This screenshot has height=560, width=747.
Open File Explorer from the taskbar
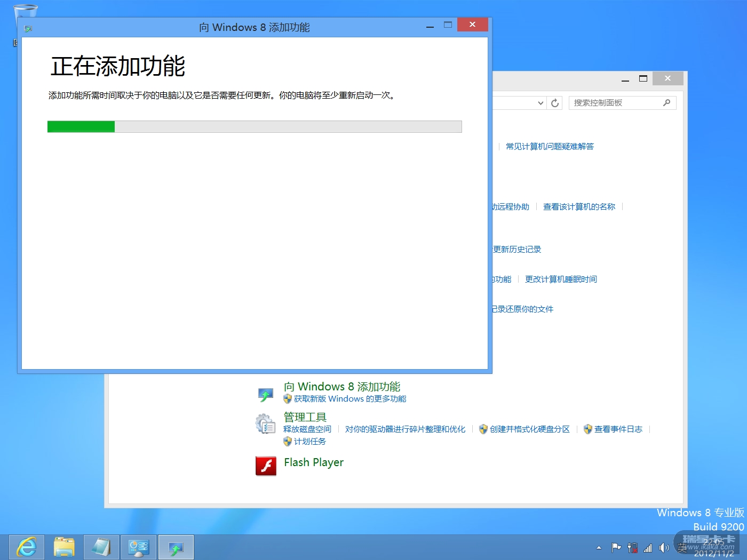[64, 547]
